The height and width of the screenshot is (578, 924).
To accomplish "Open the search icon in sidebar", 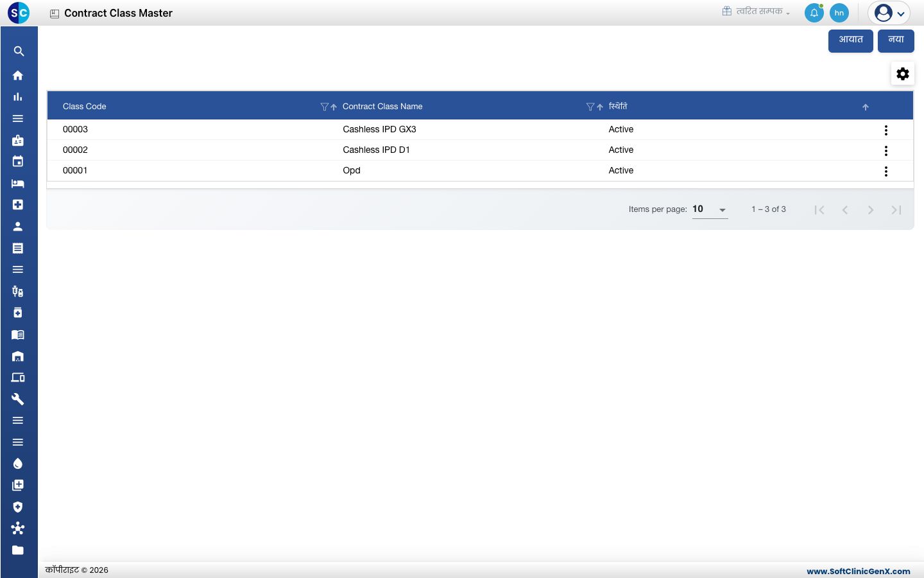I will [x=19, y=51].
